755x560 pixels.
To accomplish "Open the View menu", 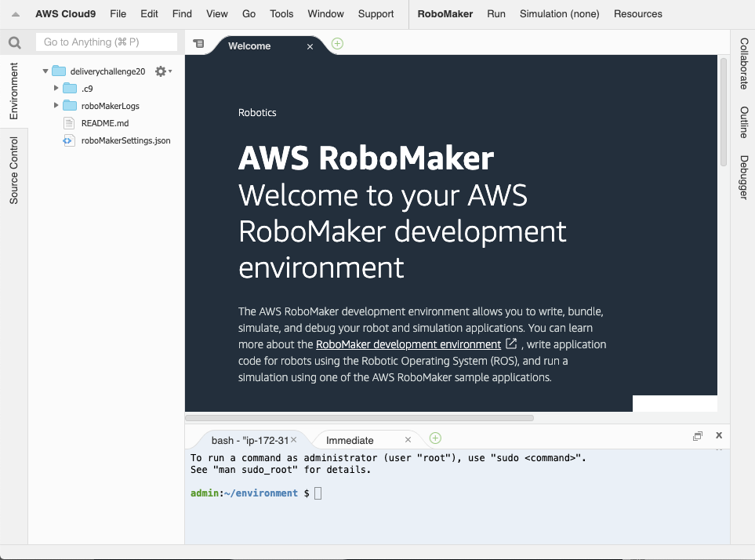I will pos(216,14).
